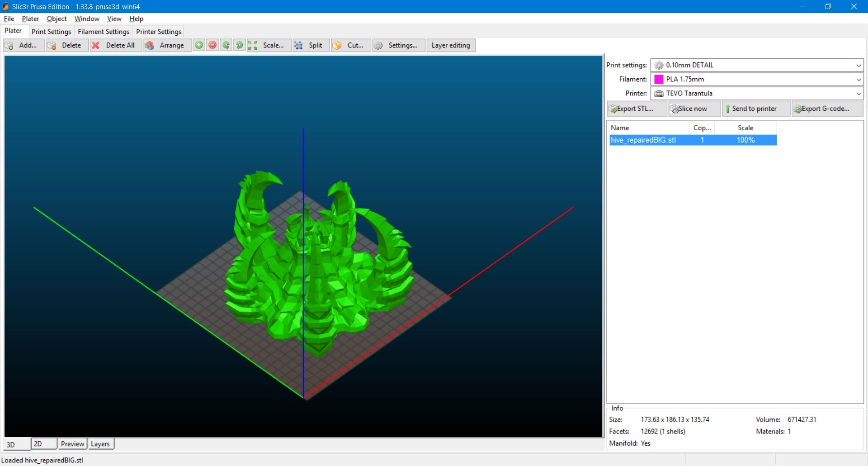This screenshot has height=466, width=868.
Task: Open the File menu
Action: click(9, 19)
